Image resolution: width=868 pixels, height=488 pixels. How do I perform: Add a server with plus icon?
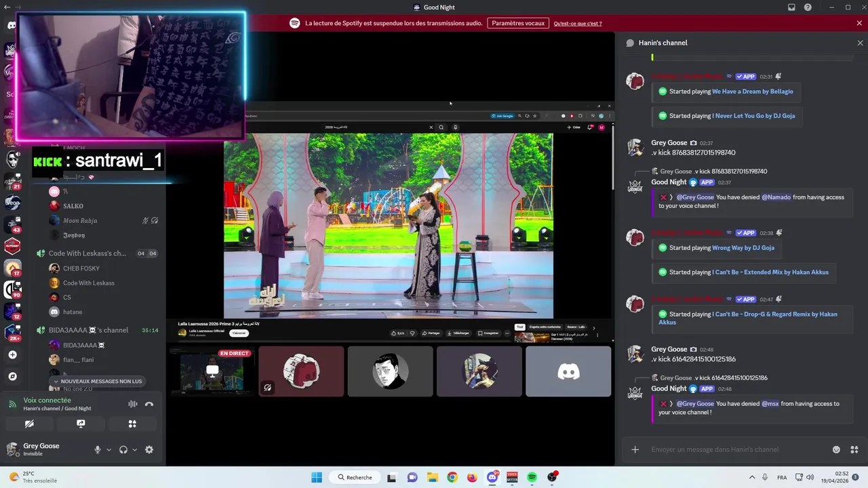click(12, 354)
